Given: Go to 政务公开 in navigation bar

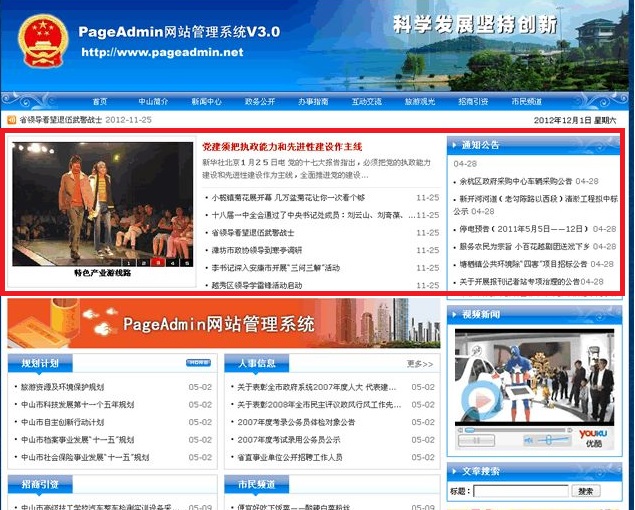Looking at the screenshot, I should tap(259, 101).
